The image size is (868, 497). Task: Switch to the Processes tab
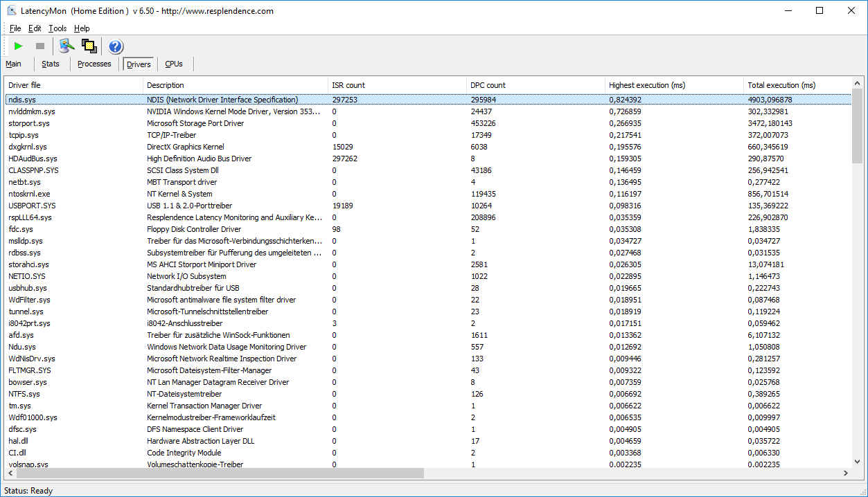94,64
